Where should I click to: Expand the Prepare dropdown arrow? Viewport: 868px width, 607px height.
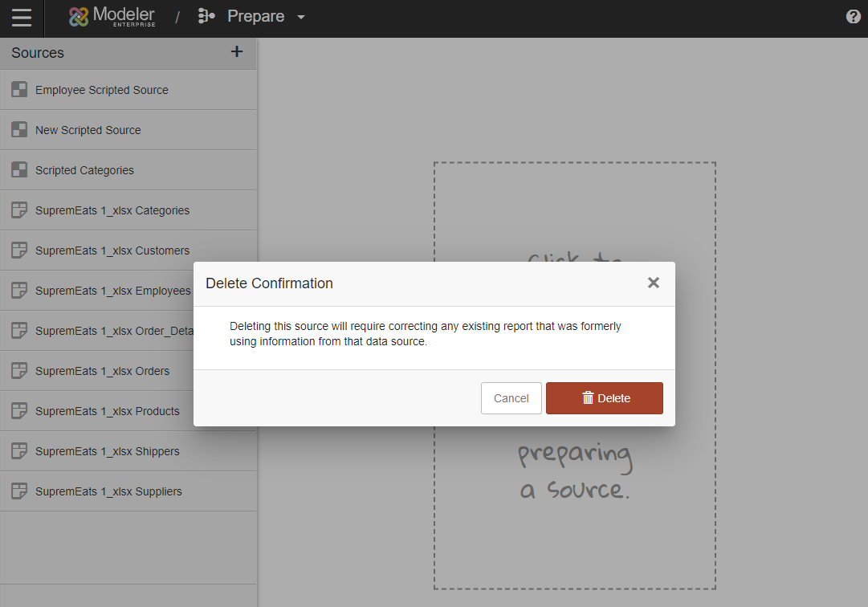301,18
